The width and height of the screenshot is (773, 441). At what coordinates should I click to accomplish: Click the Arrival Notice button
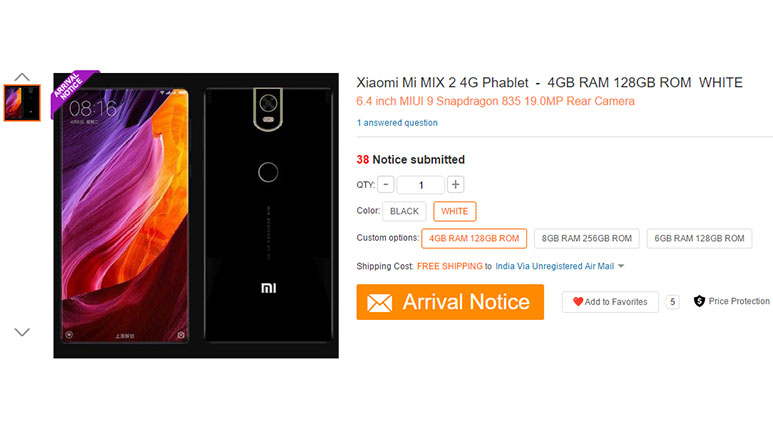(450, 302)
